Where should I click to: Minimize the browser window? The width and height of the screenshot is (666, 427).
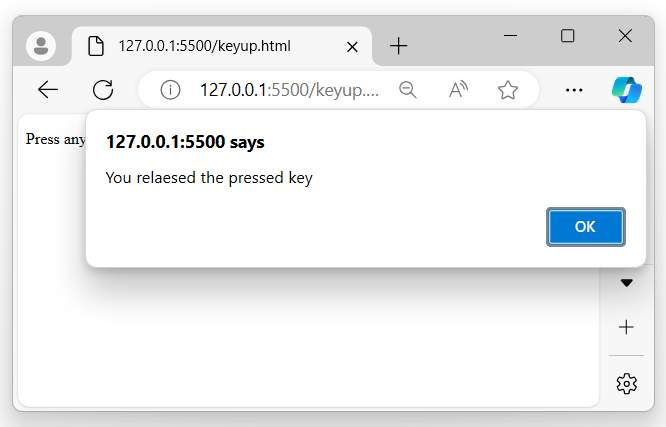511,36
